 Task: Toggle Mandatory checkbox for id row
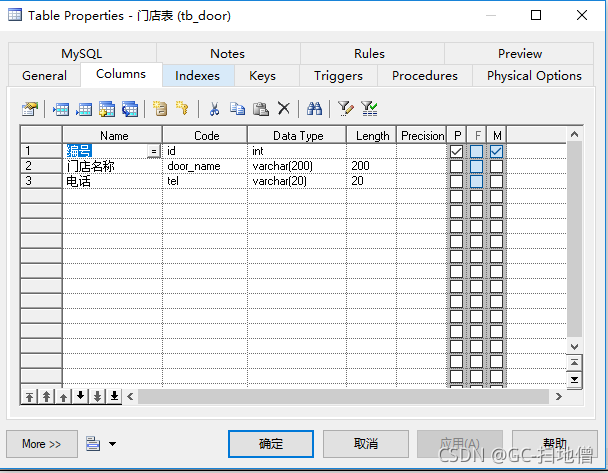(x=496, y=151)
